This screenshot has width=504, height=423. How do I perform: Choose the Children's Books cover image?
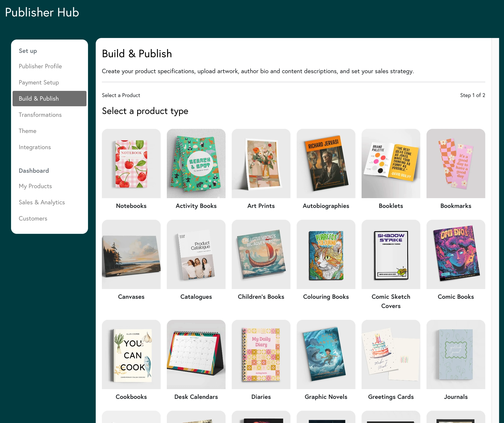[x=261, y=254]
